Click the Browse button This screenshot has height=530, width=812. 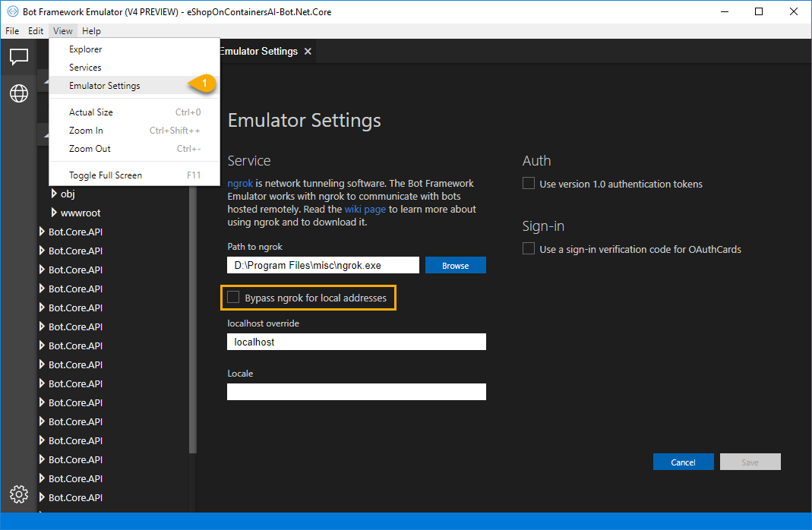[456, 265]
